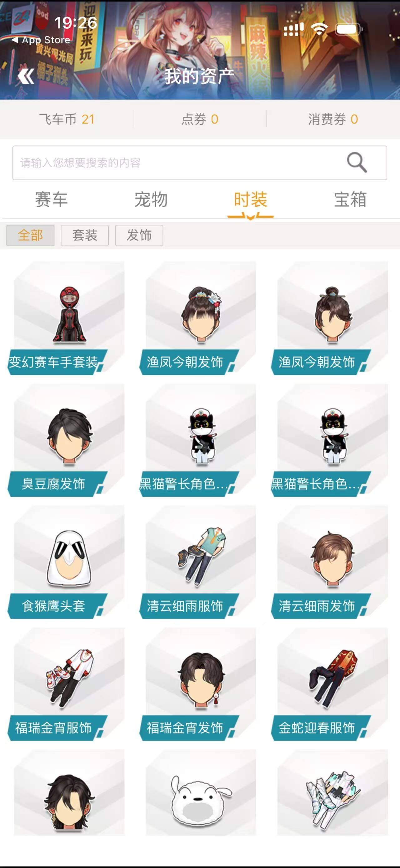Screen dimensions: 400x868
Task: Click the magnifying glass search icon
Action: 357,162
